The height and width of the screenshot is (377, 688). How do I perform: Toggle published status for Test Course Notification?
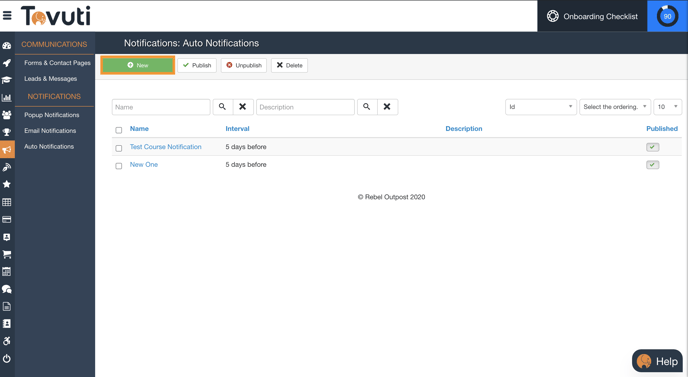point(652,147)
